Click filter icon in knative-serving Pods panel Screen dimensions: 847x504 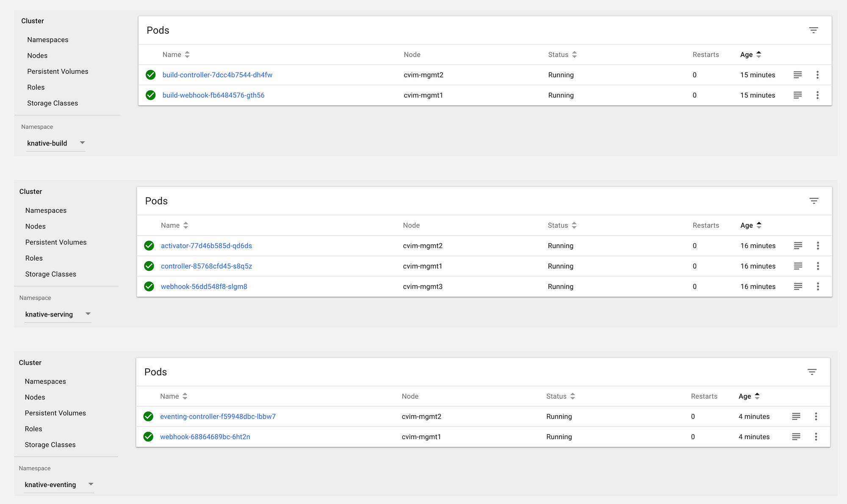click(814, 201)
